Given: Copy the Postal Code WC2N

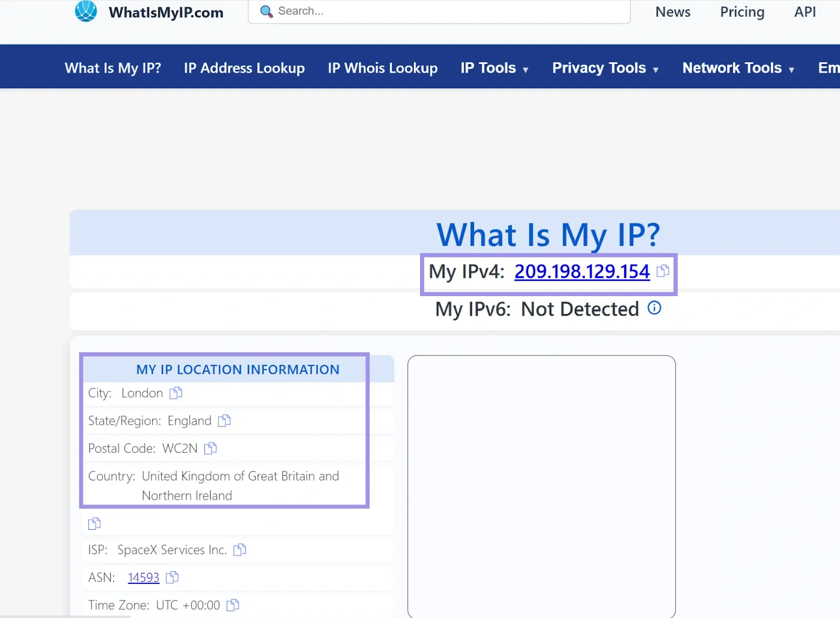Looking at the screenshot, I should coord(211,448).
